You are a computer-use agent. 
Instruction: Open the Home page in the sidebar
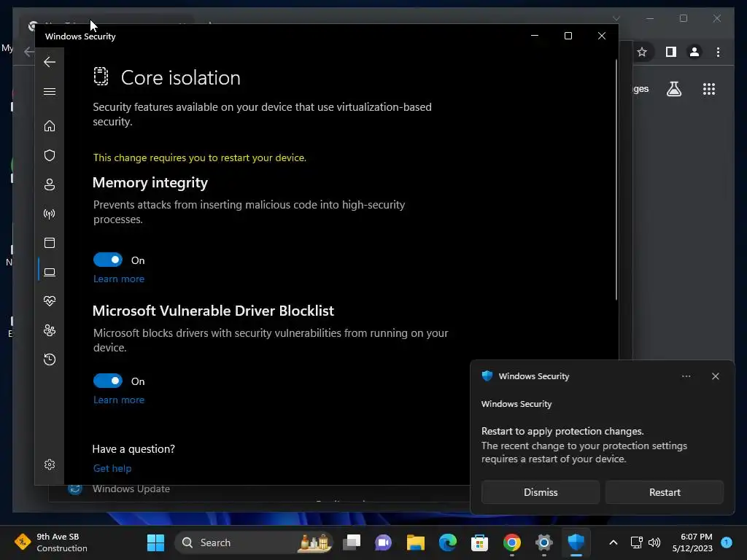click(50, 126)
